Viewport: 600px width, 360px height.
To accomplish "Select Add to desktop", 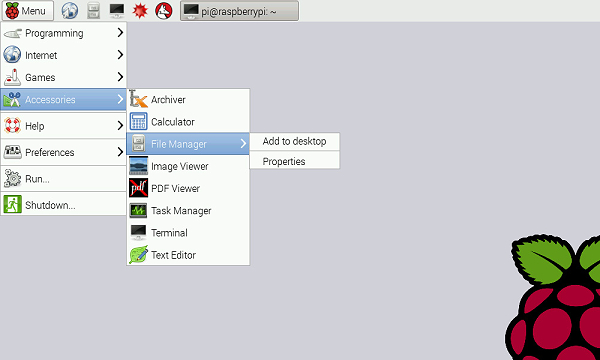I will (295, 142).
